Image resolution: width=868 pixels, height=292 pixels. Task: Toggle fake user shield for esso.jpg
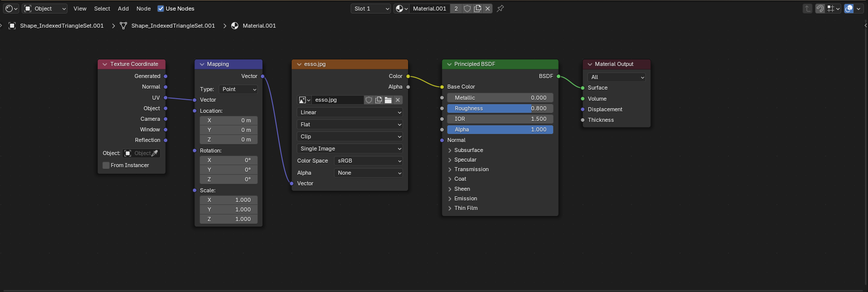point(369,100)
